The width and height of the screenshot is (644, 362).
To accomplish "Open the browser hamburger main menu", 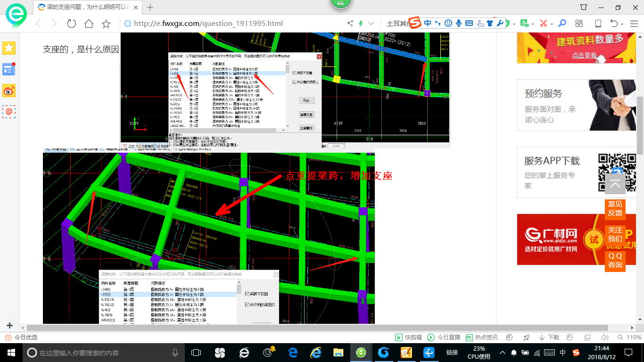I will click(x=634, y=24).
